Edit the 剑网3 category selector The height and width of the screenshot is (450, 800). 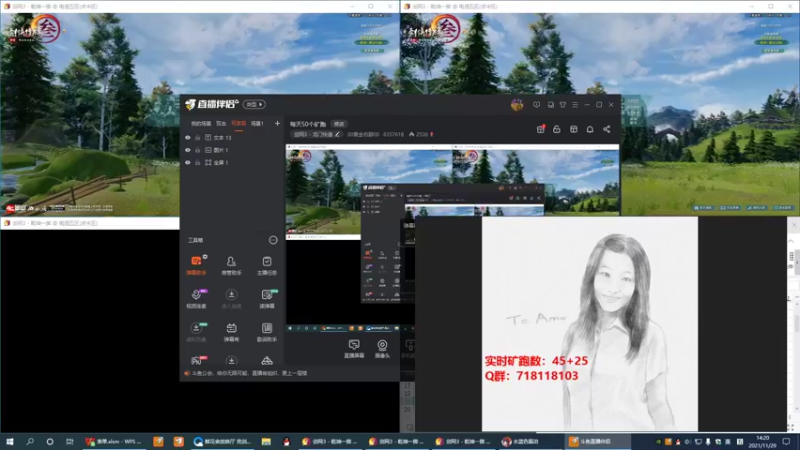317,135
